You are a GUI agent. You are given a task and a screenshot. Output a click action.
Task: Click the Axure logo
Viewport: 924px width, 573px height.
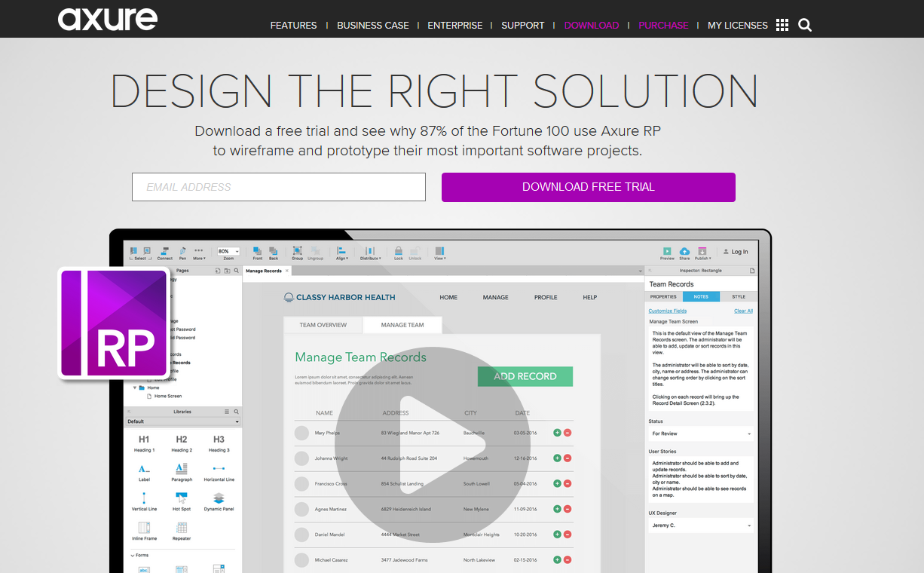[x=108, y=19]
